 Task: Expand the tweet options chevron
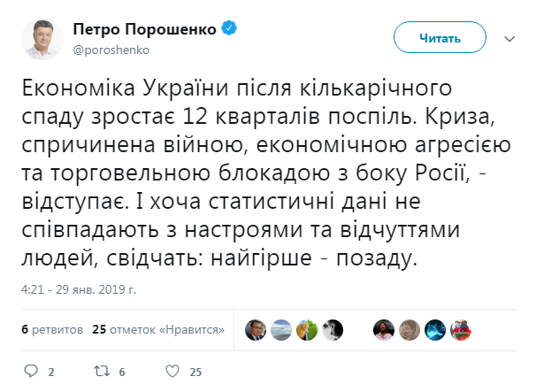(x=509, y=38)
